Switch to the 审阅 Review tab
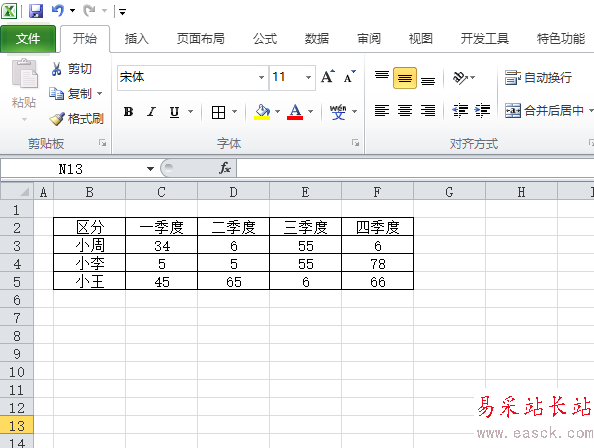Viewport: 594px width, 448px height. (x=369, y=38)
